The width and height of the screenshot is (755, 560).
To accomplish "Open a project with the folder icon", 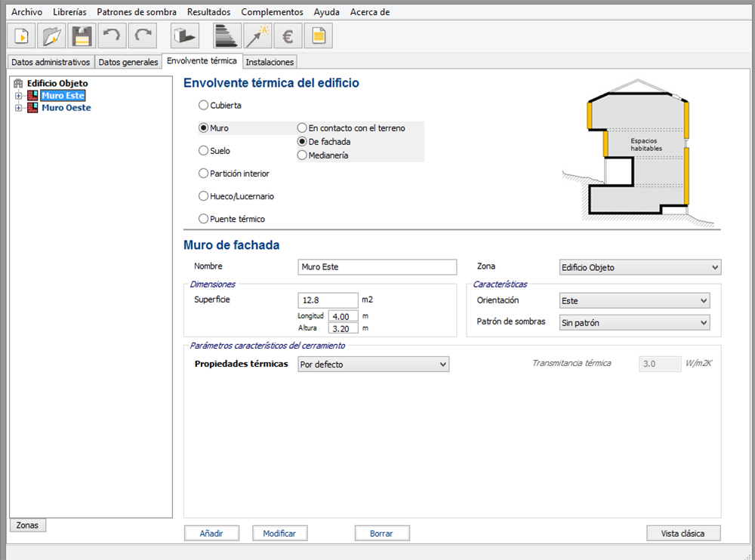I will (x=51, y=36).
